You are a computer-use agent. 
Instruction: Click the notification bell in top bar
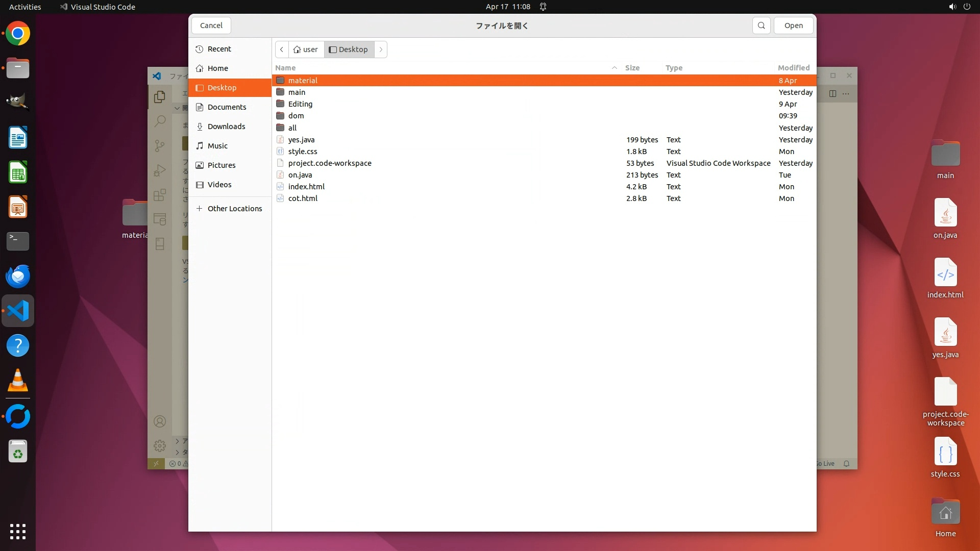[x=543, y=7]
